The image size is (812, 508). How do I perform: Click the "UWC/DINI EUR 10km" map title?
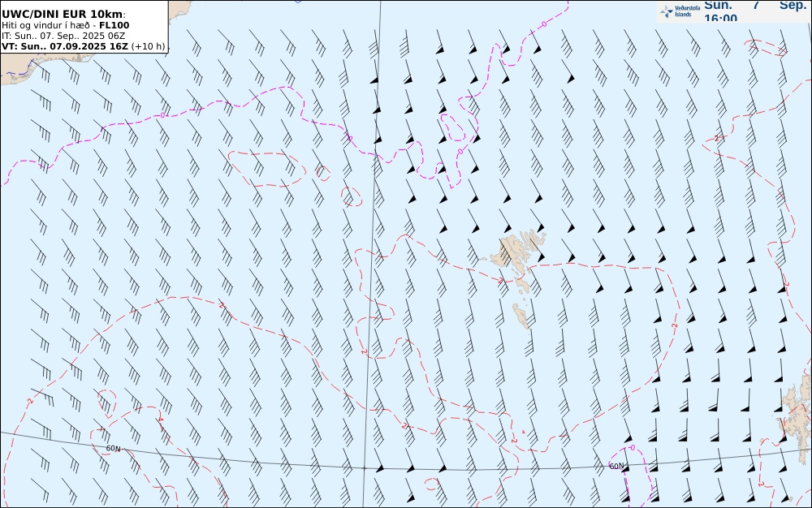[x=63, y=15]
